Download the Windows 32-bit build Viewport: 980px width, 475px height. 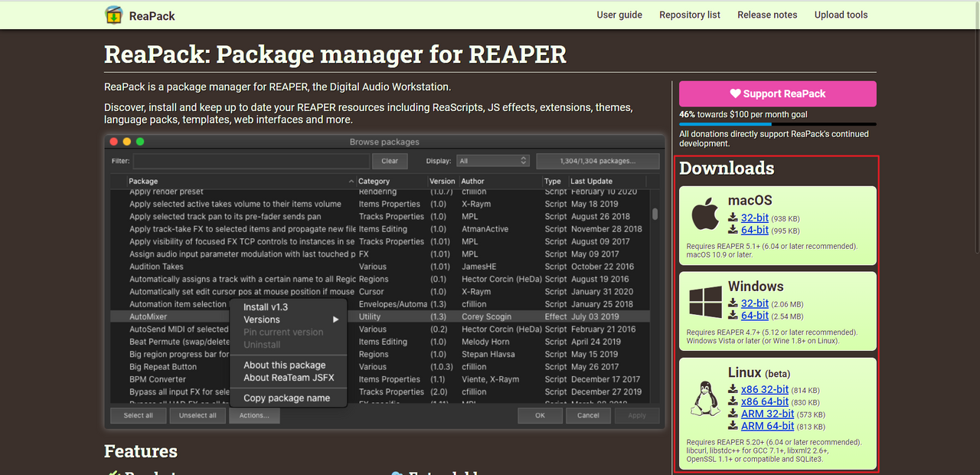pos(754,303)
